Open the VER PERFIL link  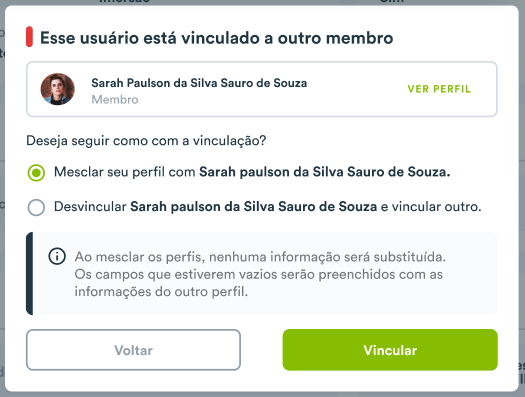tap(439, 89)
